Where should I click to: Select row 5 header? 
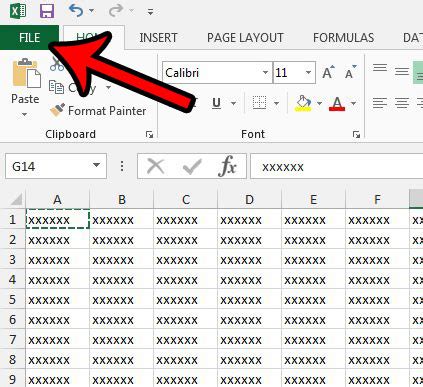coord(13,299)
